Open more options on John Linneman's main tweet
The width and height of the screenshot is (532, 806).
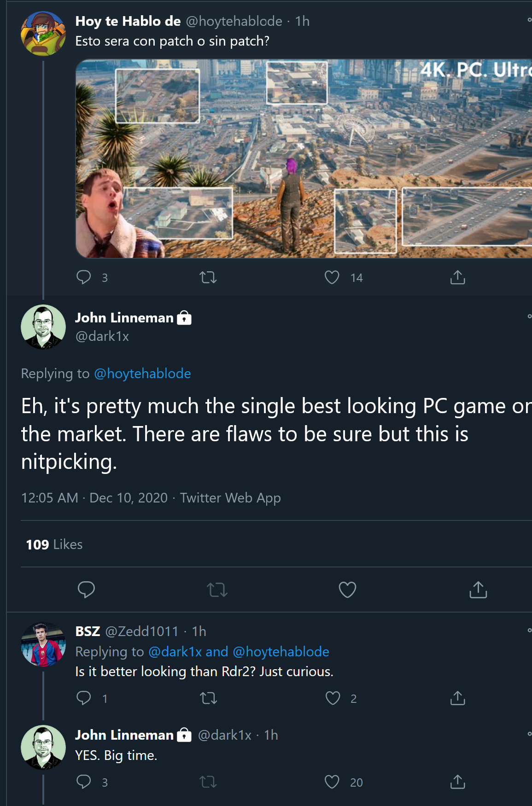point(529,316)
